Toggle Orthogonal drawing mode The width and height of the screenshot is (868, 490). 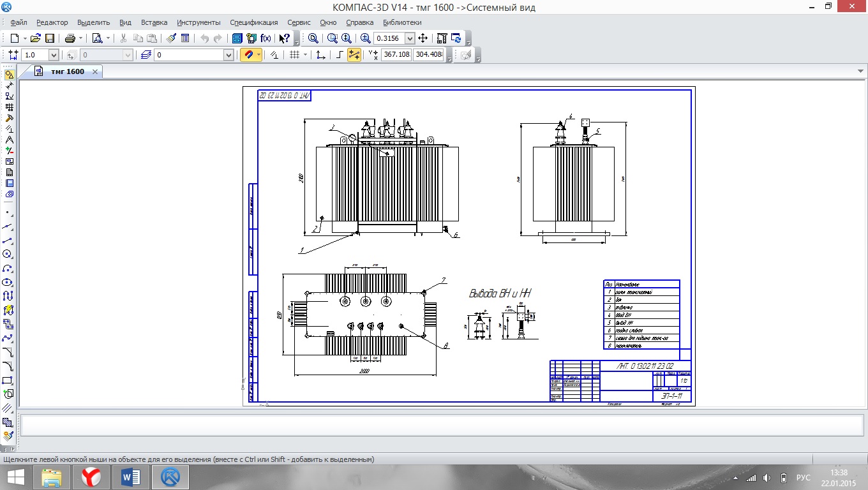coord(340,55)
